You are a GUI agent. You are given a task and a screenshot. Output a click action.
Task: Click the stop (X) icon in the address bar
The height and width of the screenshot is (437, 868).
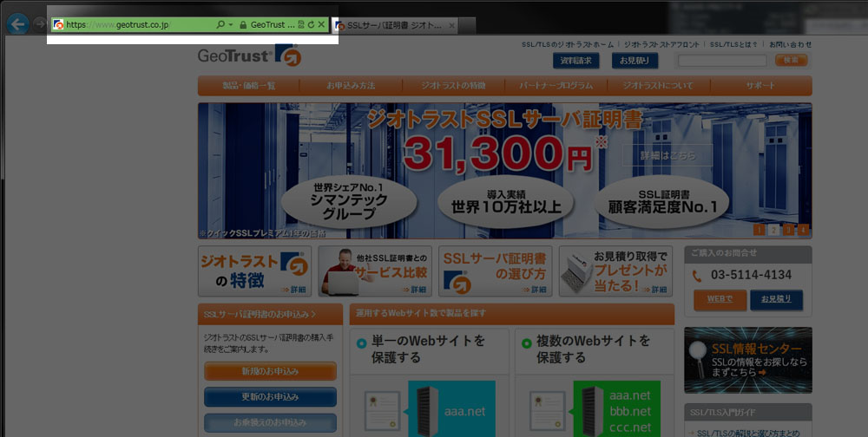click(x=322, y=25)
